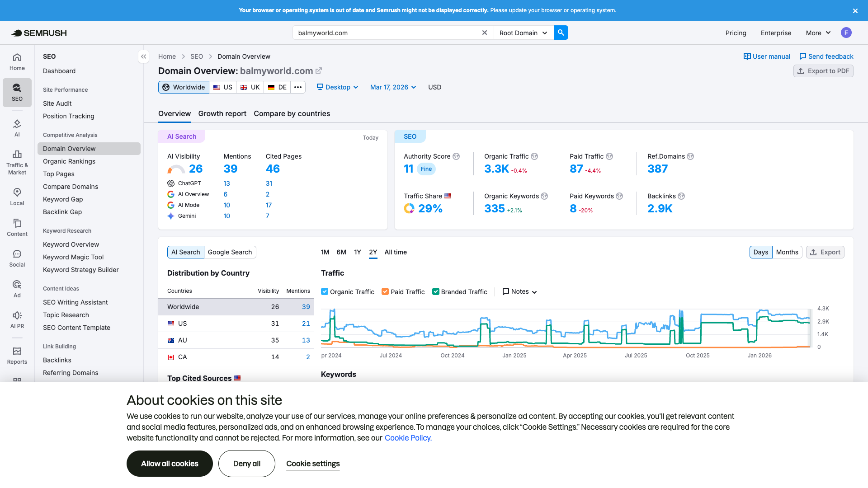868x488 pixels.
Task: Uncheck the Organic Traffic checkbox
Action: [324, 292]
